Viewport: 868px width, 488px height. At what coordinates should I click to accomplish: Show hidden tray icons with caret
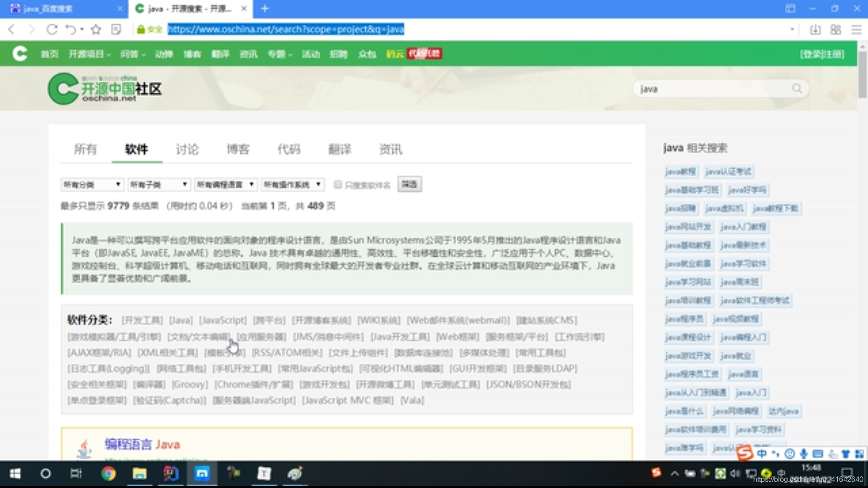pyautogui.click(x=675, y=474)
